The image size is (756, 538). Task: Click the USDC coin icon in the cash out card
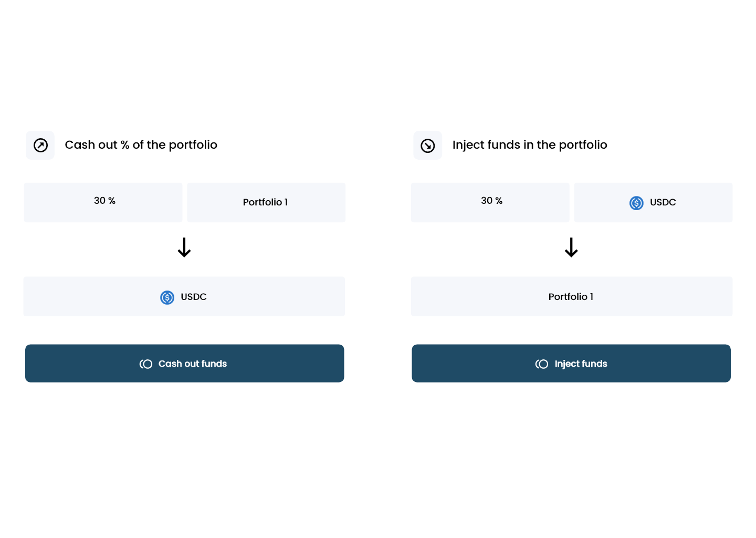click(167, 297)
